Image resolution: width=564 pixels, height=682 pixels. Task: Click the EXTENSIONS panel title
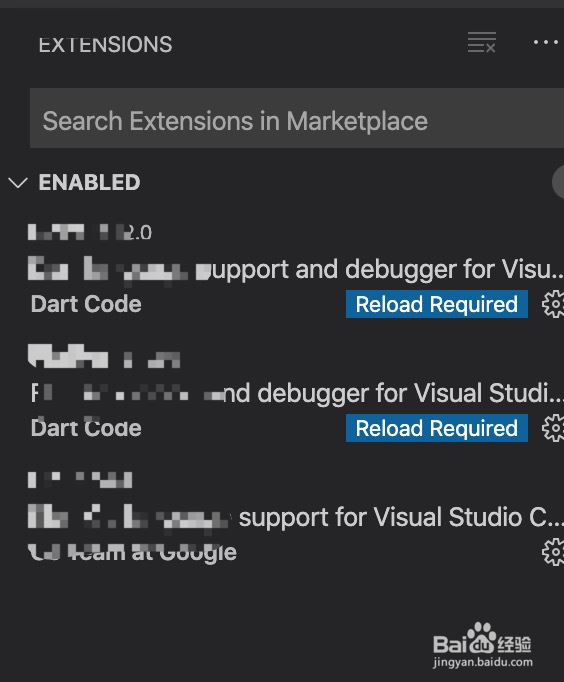pyautogui.click(x=105, y=45)
